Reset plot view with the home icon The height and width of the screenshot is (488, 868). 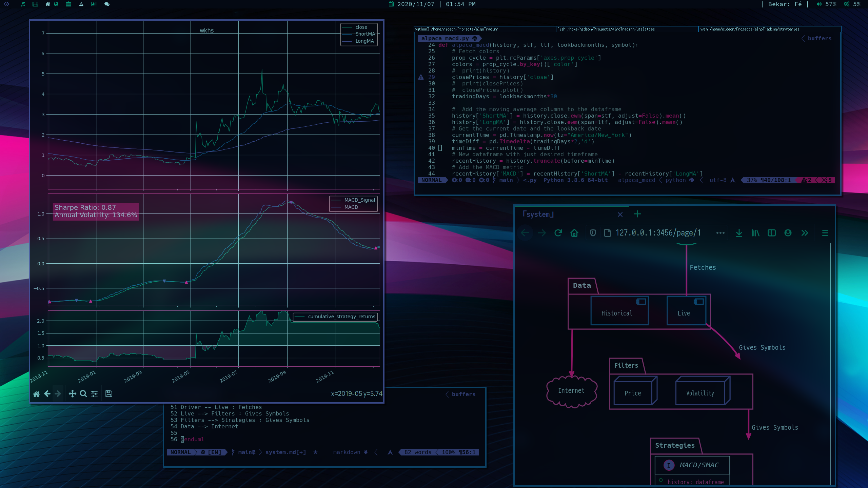(36, 394)
